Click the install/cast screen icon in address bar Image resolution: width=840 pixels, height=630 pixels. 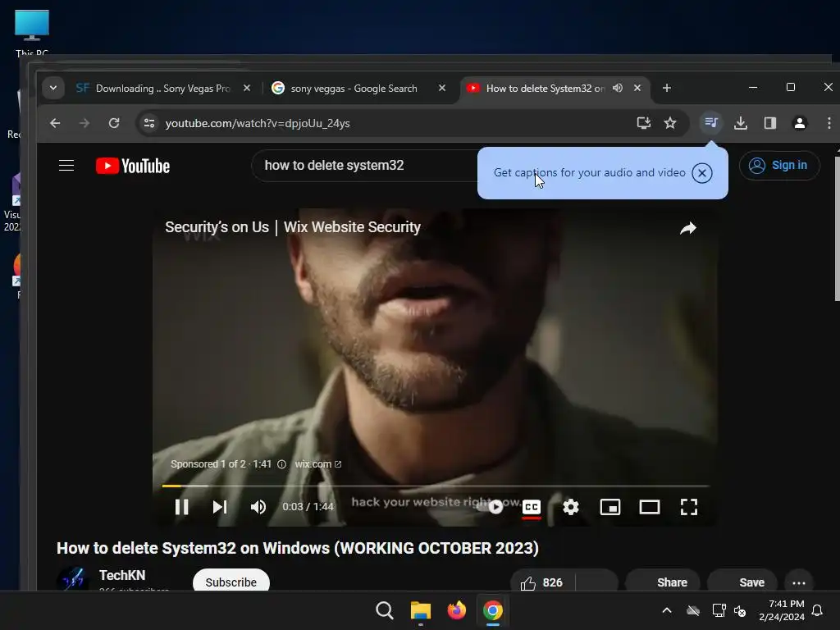643,123
